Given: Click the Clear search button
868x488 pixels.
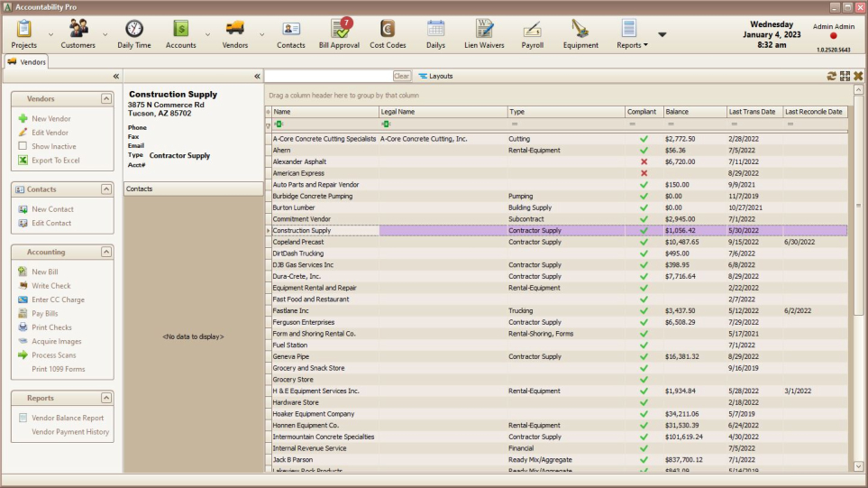Looking at the screenshot, I should [x=402, y=77].
